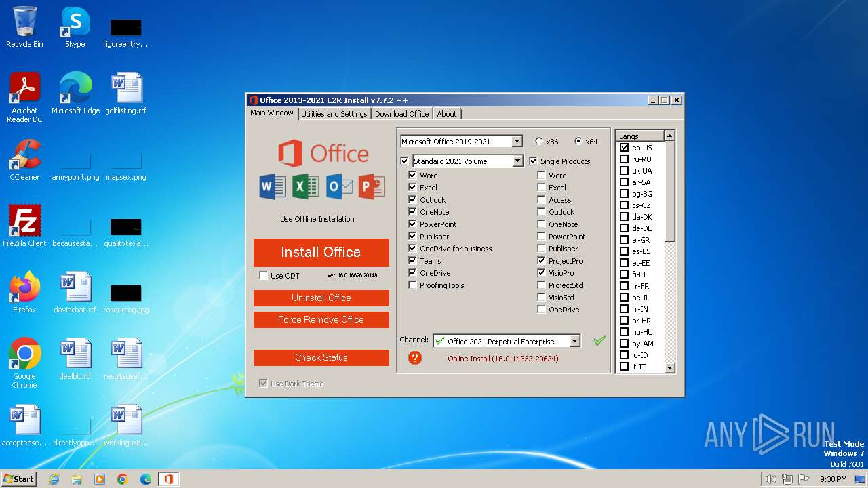This screenshot has width=868, height=488.
Task: Click Office installer taskbar button
Action: click(169, 479)
